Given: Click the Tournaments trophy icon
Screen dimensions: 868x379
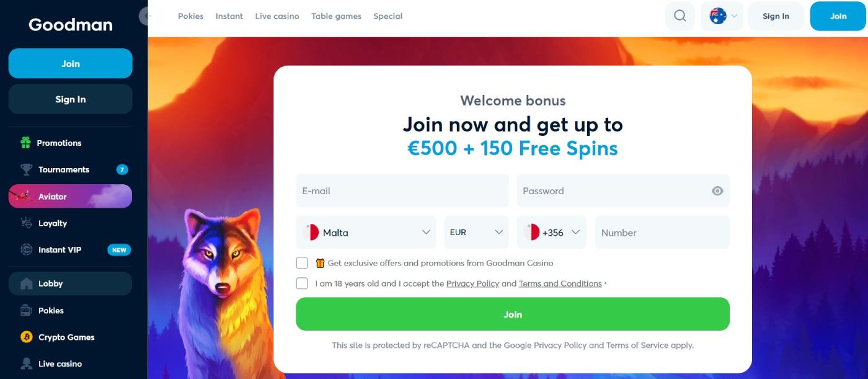Looking at the screenshot, I should pos(26,169).
